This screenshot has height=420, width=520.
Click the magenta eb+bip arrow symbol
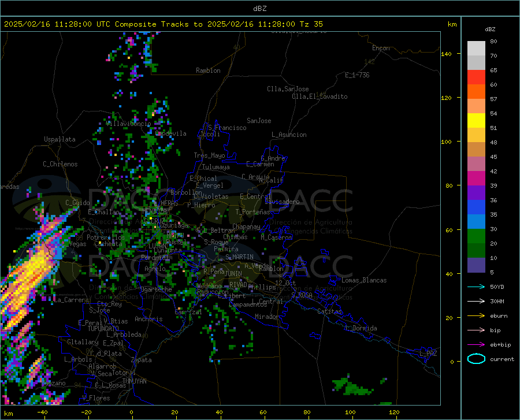point(476,345)
